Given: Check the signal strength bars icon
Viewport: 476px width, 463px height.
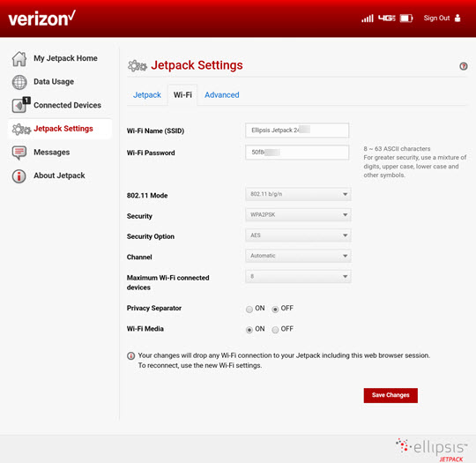Looking at the screenshot, I should tap(368, 19).
